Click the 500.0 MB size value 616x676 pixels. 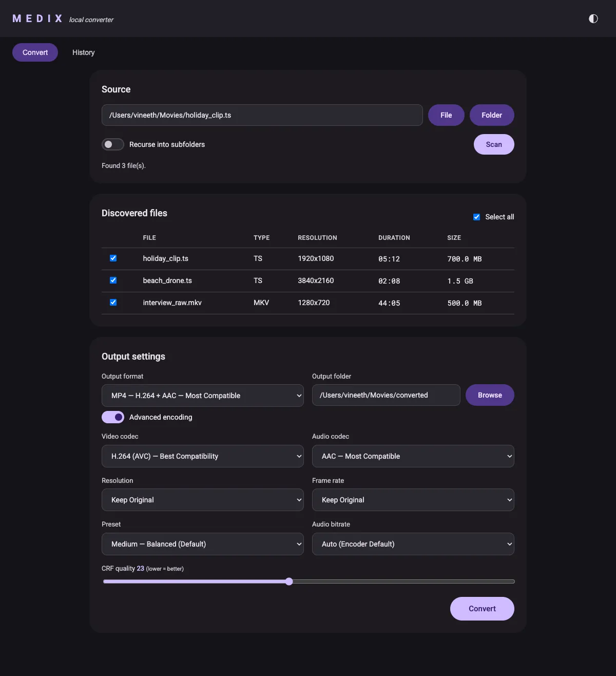[x=465, y=303]
